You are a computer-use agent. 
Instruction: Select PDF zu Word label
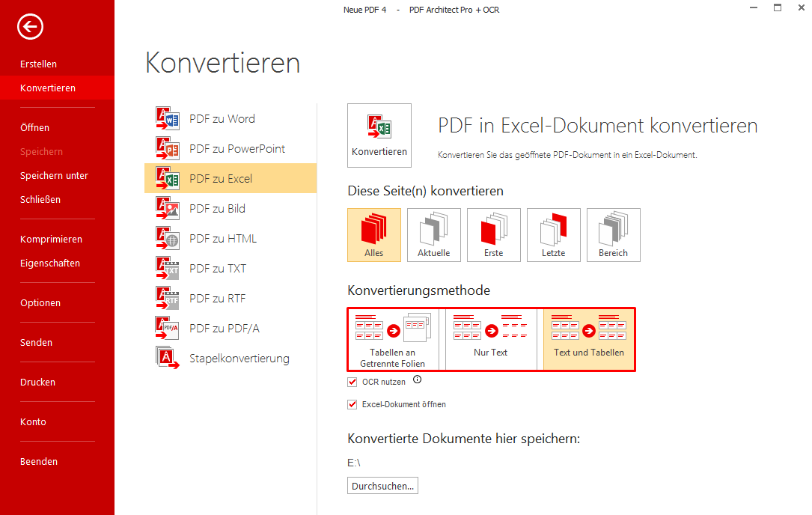coord(222,119)
